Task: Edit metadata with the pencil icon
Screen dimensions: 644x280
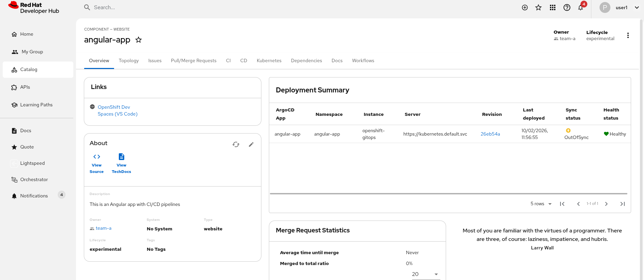Action: 251,144
